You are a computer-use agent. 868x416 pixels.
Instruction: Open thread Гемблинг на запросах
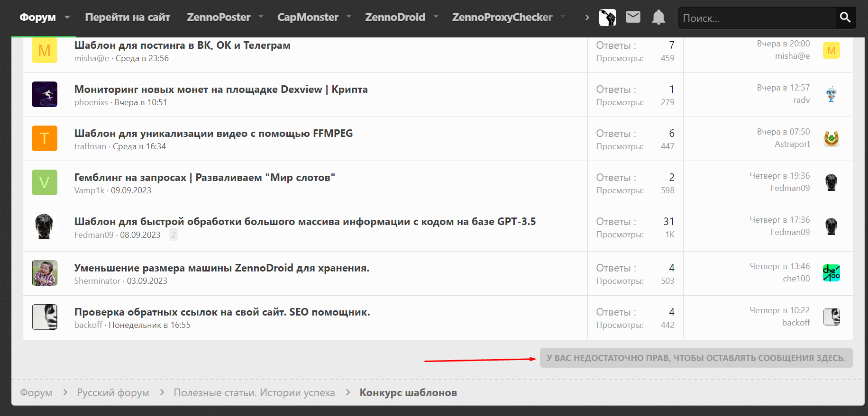(x=205, y=178)
